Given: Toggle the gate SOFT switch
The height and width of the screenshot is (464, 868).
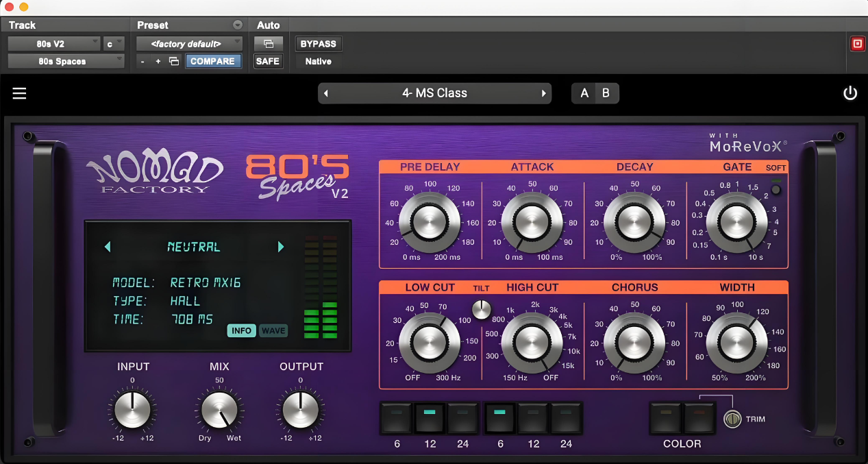Looking at the screenshot, I should (776, 189).
